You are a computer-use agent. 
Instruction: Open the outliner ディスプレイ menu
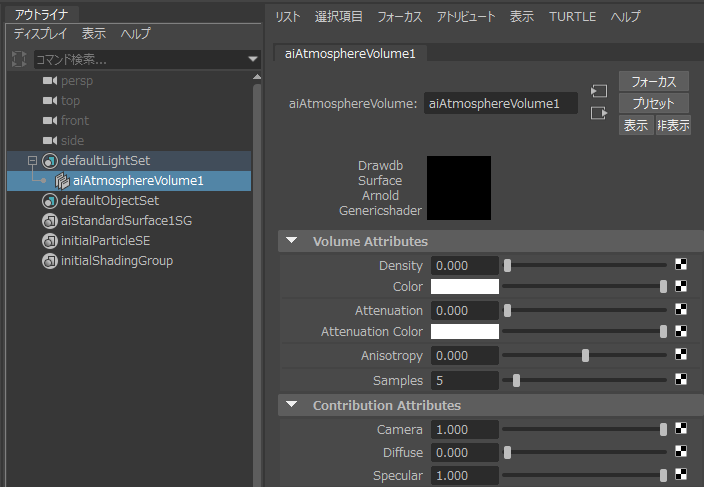(40, 34)
